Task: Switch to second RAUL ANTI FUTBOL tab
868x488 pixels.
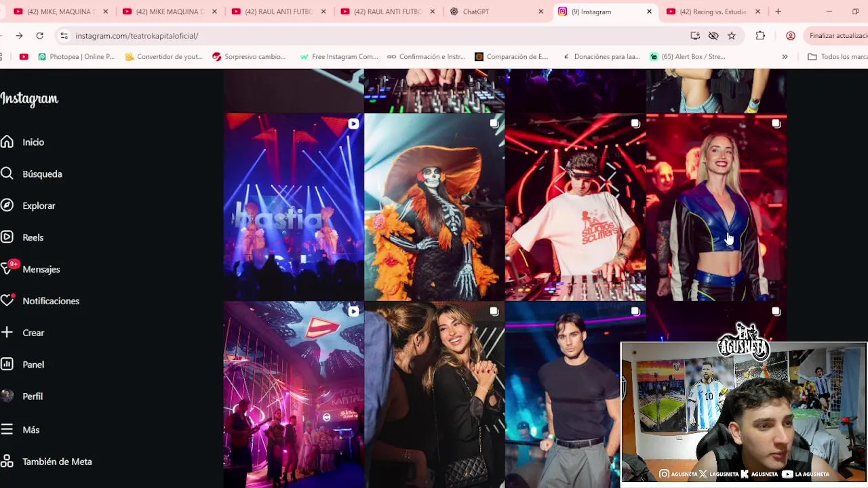Action: click(x=387, y=12)
